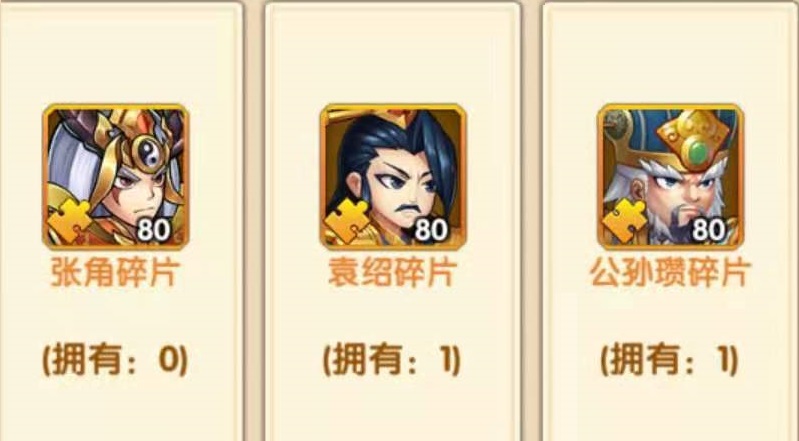This screenshot has width=799, height=441.
Task: Click the (拥有: 1) text under Yuan Shao
Action: pos(392,360)
